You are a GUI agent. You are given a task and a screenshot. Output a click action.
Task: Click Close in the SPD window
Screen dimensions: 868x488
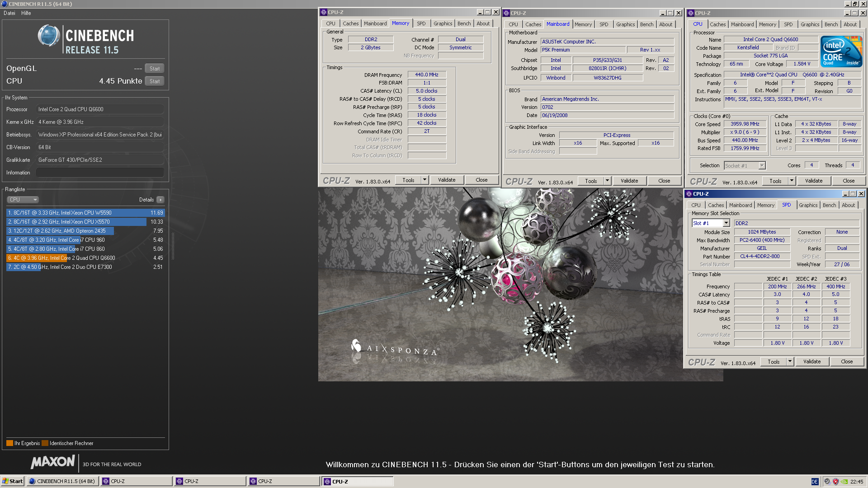[847, 361]
